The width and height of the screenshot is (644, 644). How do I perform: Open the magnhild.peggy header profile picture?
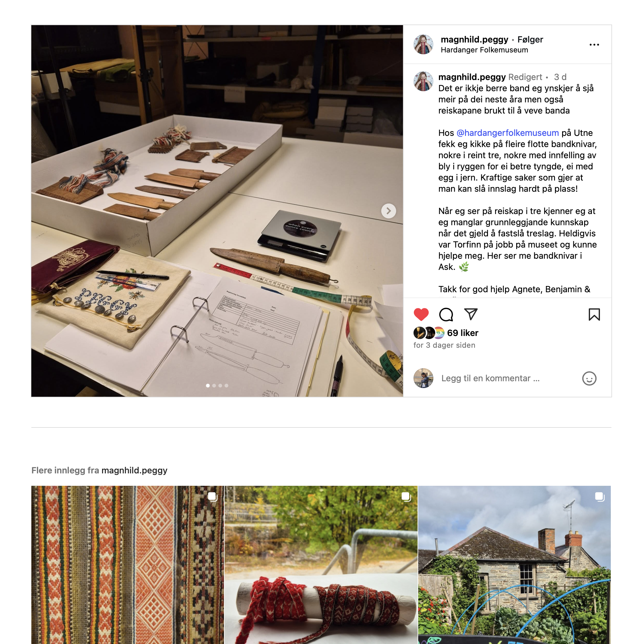click(x=423, y=44)
